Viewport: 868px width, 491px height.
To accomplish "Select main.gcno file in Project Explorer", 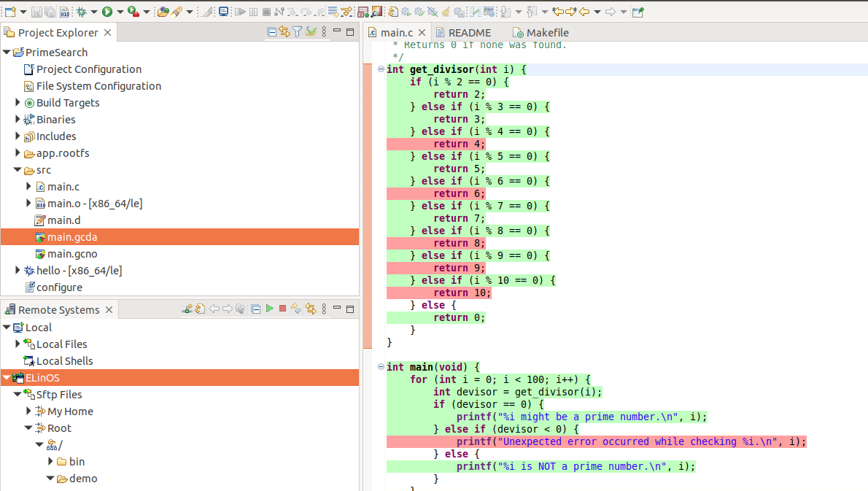I will tap(72, 254).
